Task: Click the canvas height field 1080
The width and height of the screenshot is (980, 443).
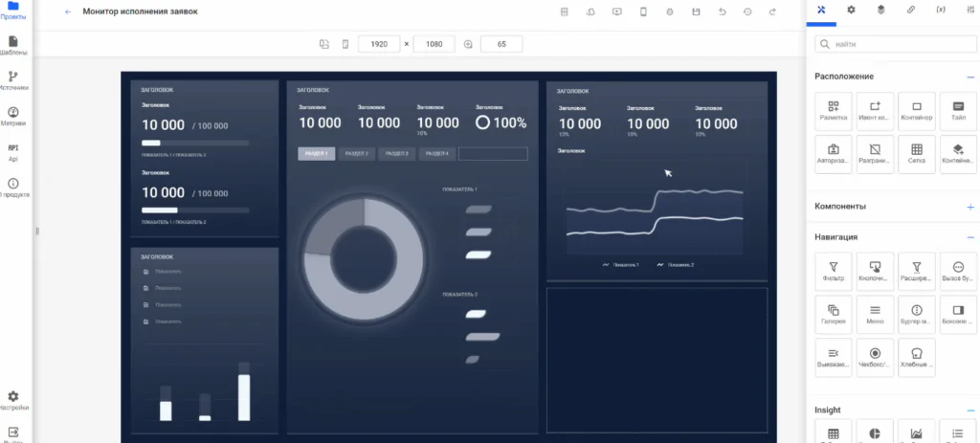Action: pos(434,44)
